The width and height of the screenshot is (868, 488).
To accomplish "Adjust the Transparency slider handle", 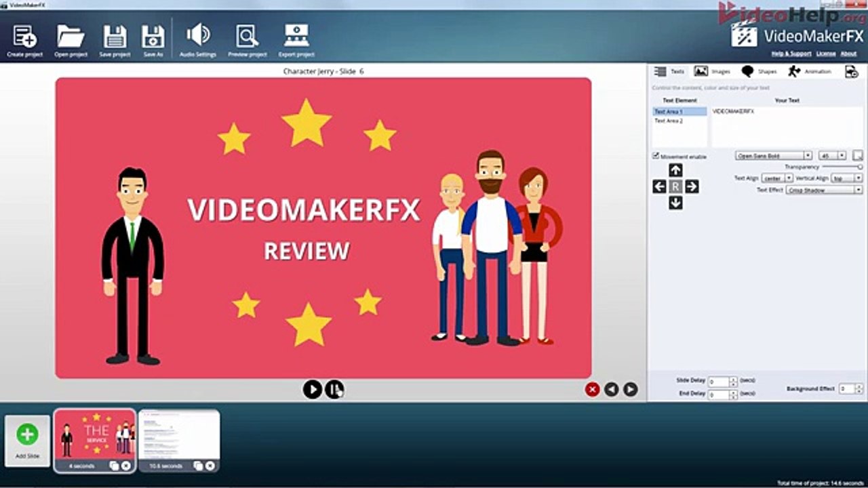I will point(860,167).
